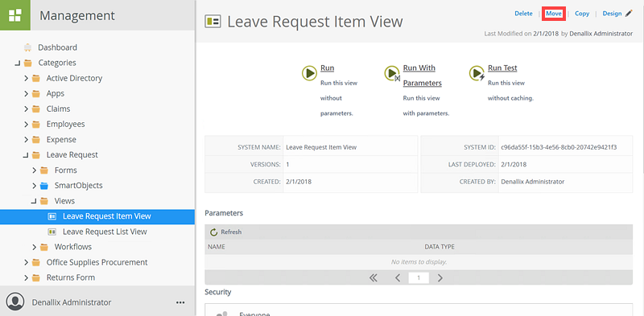644x316 pixels.
Task: Click the page number input field
Action: pyautogui.click(x=419, y=278)
